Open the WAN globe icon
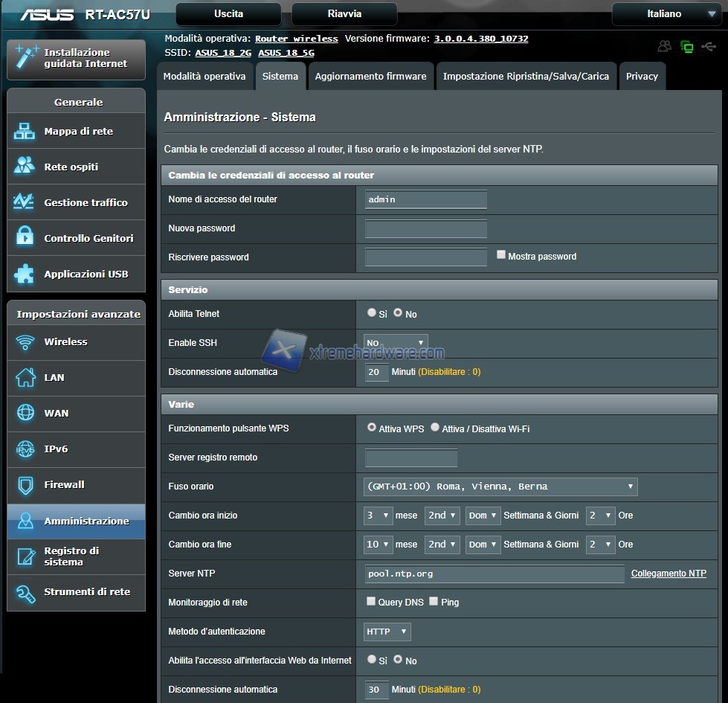This screenshot has height=703, width=728. click(x=25, y=414)
